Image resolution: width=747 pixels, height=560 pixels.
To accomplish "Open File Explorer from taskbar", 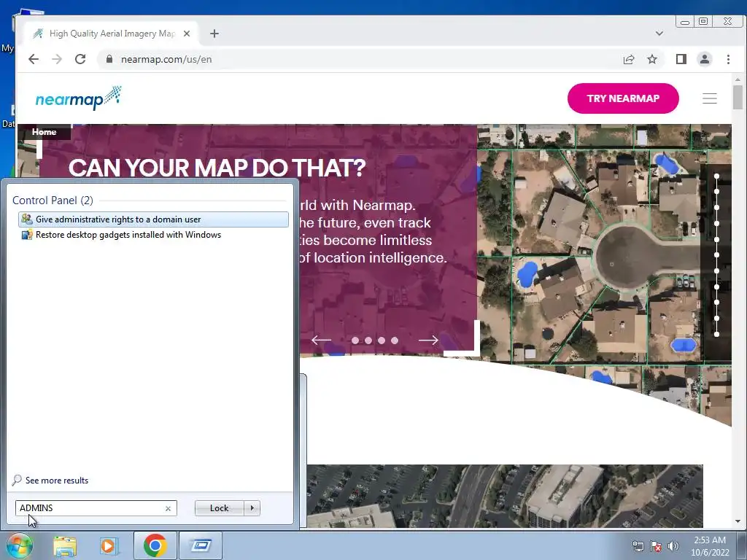I will [65, 545].
